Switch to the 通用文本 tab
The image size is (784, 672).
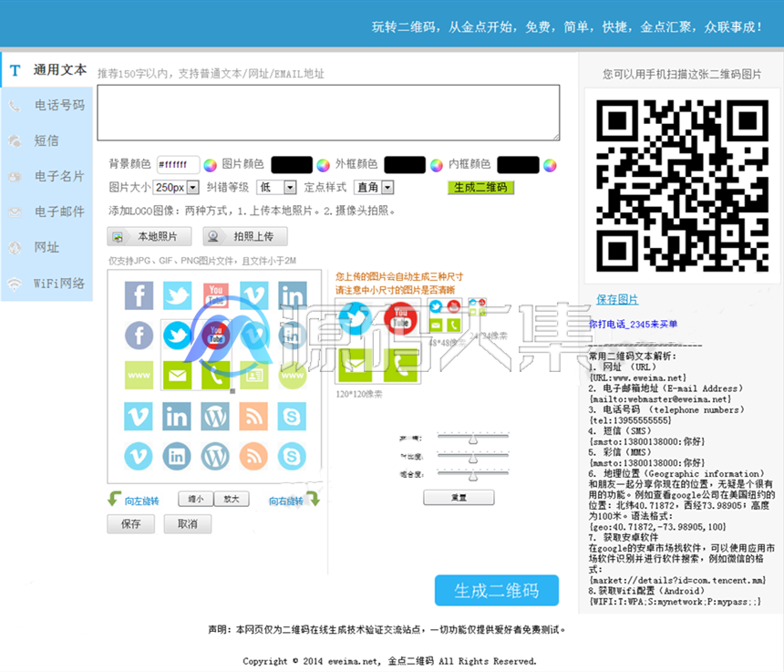coord(47,70)
